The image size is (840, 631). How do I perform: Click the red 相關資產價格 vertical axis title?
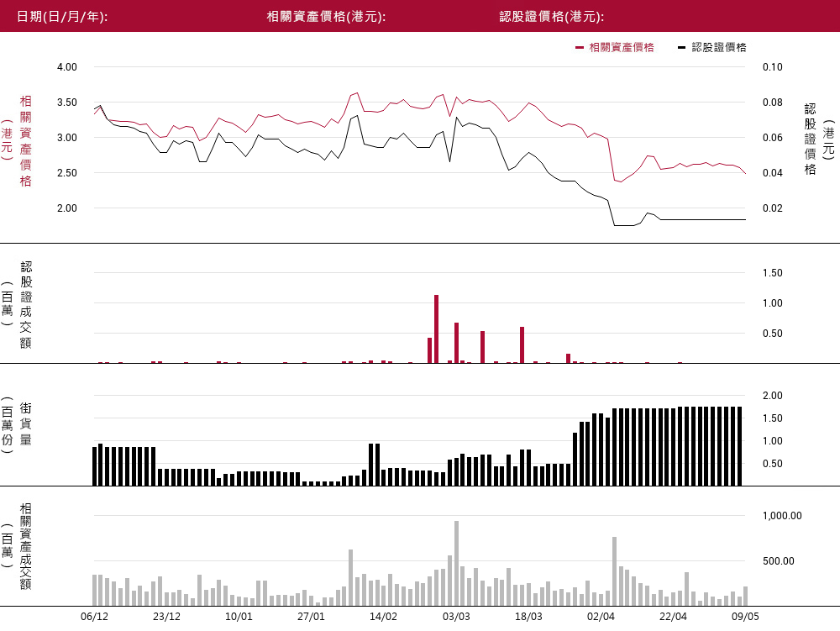click(26, 141)
